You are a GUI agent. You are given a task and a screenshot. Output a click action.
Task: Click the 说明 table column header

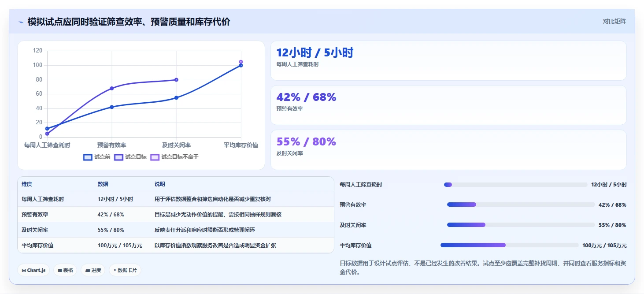159,184
